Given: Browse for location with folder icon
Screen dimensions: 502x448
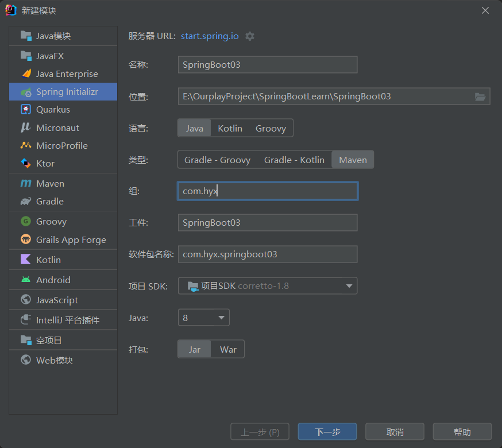Looking at the screenshot, I should tap(480, 96).
